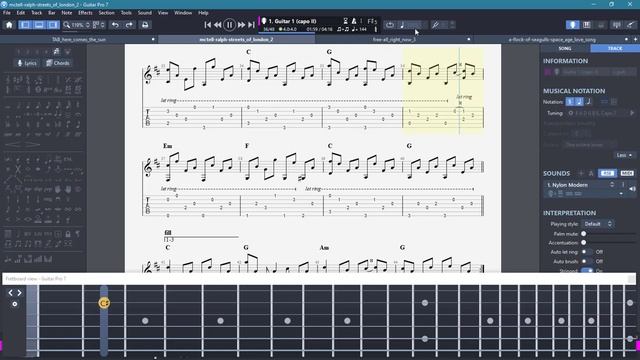Switch to the TRACK inspector tab

(x=615, y=48)
